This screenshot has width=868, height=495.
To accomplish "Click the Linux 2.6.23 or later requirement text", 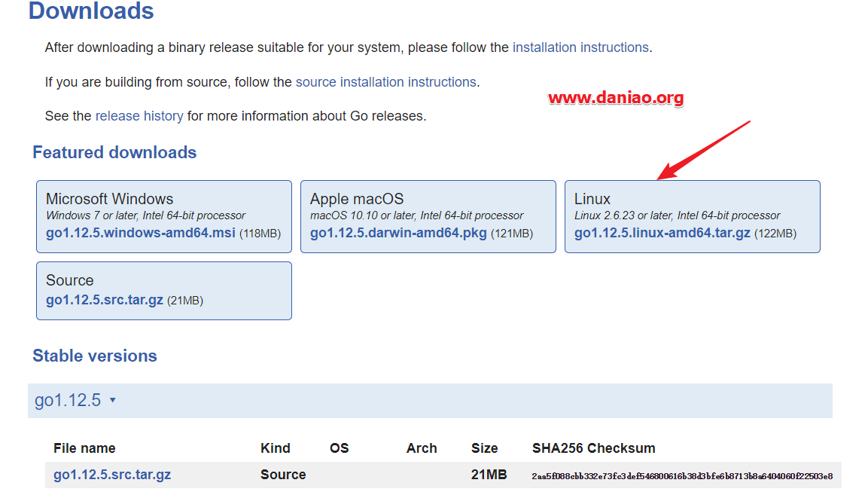I will click(678, 215).
